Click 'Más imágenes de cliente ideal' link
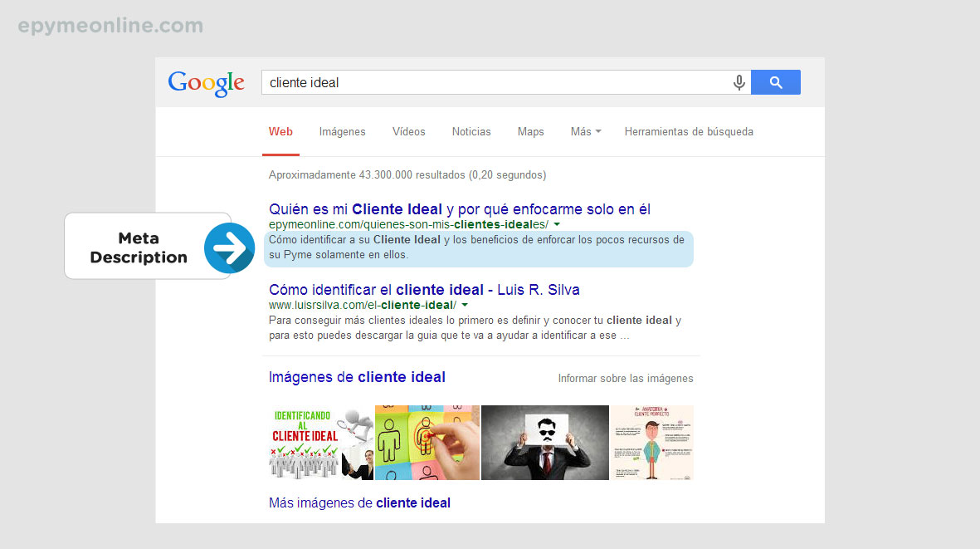 [x=359, y=502]
